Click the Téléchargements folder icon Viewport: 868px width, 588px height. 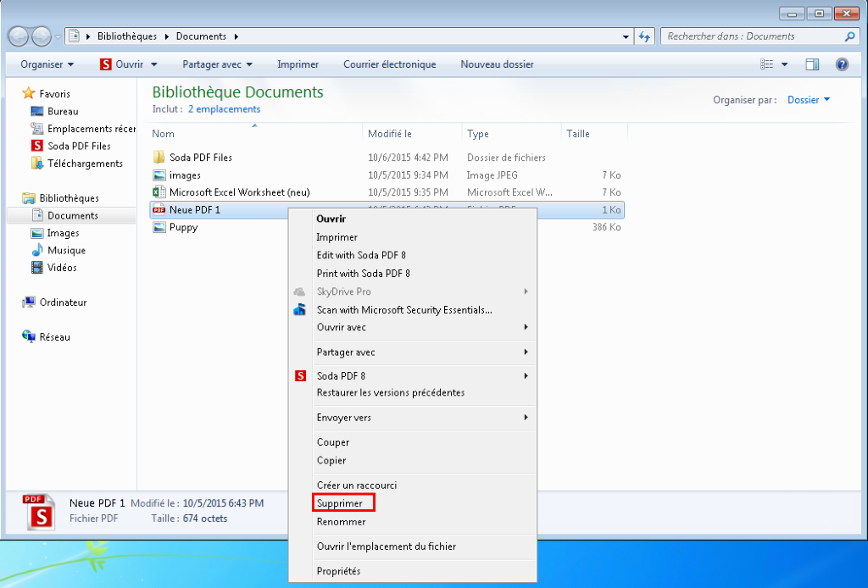37,164
